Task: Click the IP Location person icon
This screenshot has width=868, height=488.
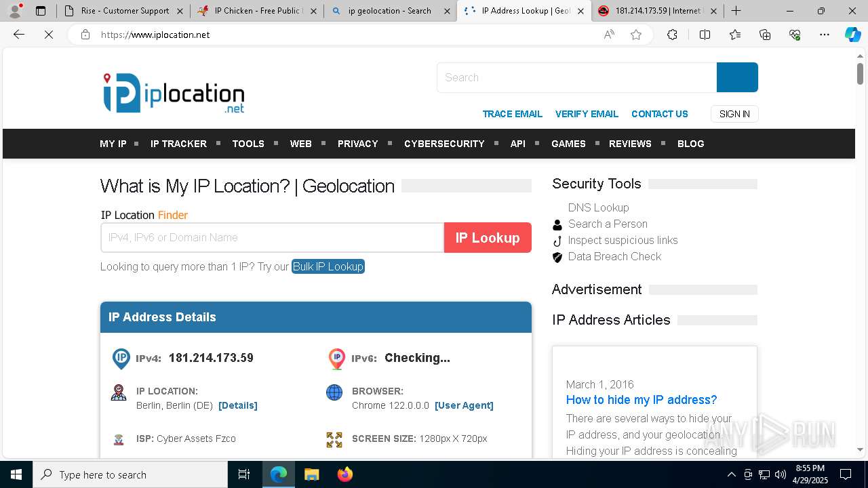Action: coord(119,392)
